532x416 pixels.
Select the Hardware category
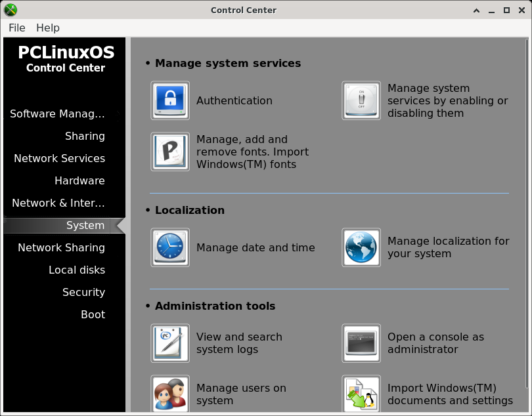(79, 180)
